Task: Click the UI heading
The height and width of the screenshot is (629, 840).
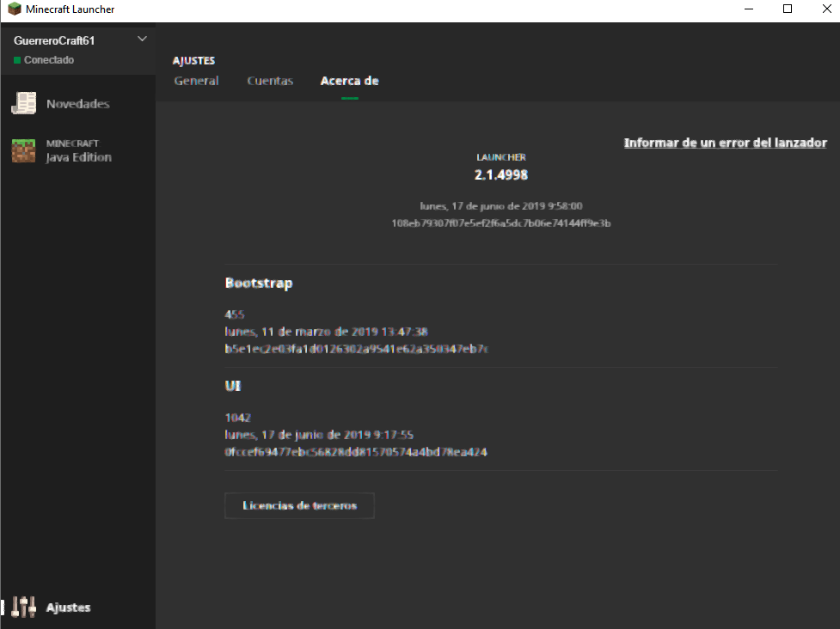Action: 232,386
